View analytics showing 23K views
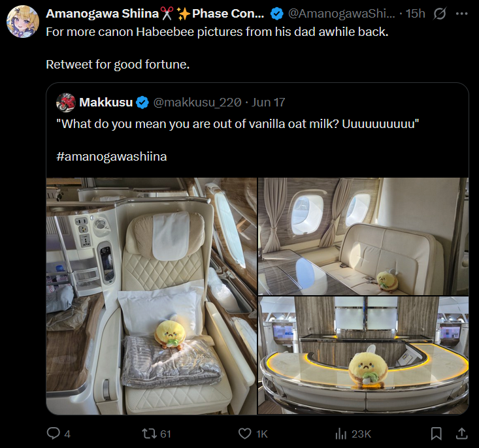 tap(341, 434)
